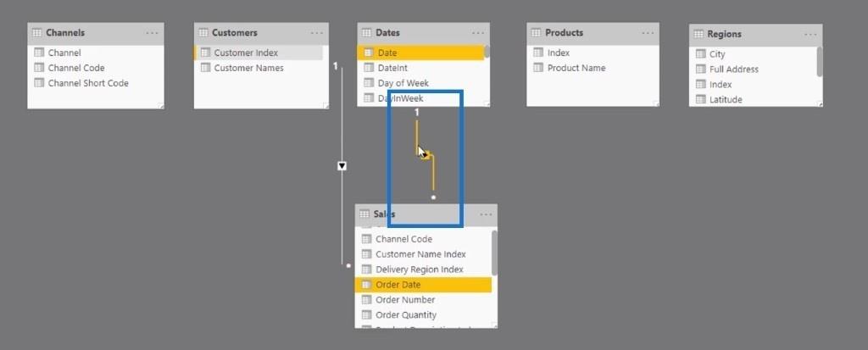Click the Dates table scrollbar thumb
868x350 pixels.
coord(487,52)
